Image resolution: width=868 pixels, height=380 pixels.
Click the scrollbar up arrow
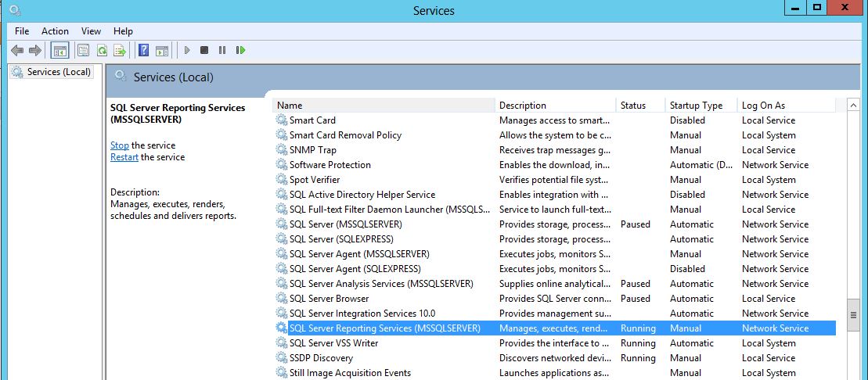852,105
